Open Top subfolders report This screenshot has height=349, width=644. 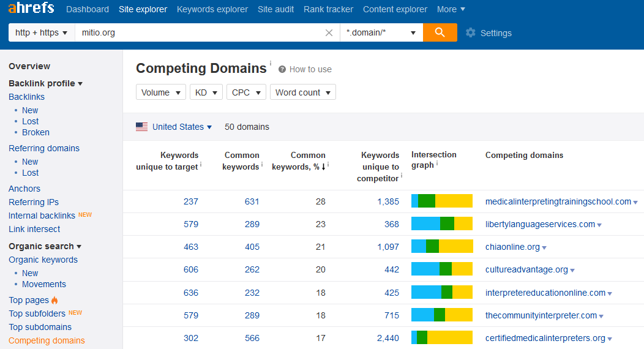[x=37, y=313]
